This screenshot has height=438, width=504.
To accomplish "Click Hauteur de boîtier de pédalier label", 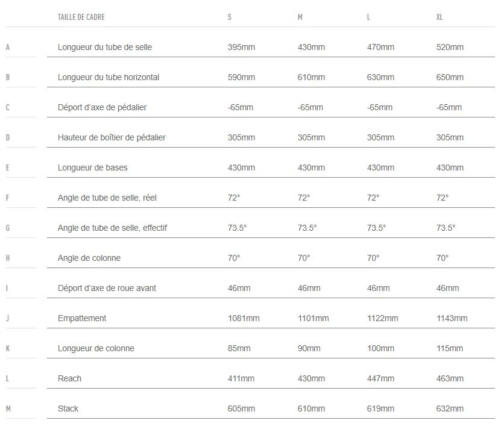I will [x=112, y=137].
